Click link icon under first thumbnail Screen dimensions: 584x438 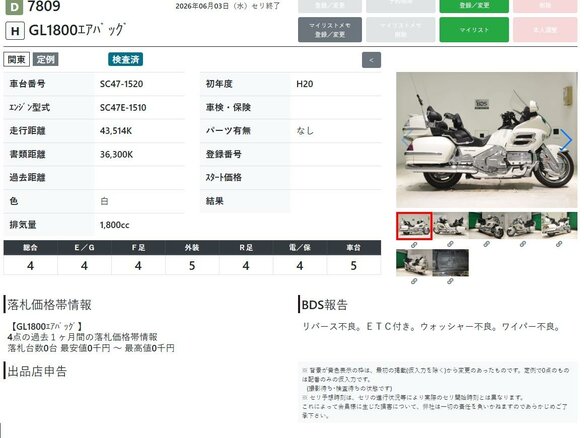coord(414,245)
